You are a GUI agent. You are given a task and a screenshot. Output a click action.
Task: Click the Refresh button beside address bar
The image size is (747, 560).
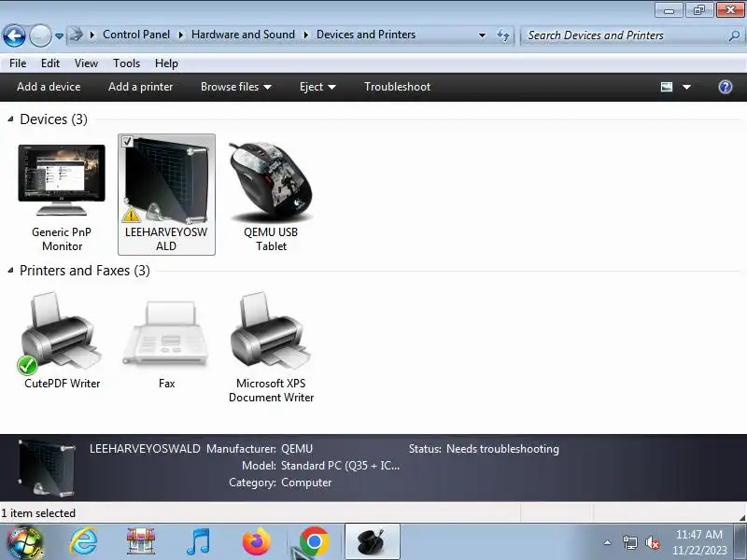click(503, 35)
